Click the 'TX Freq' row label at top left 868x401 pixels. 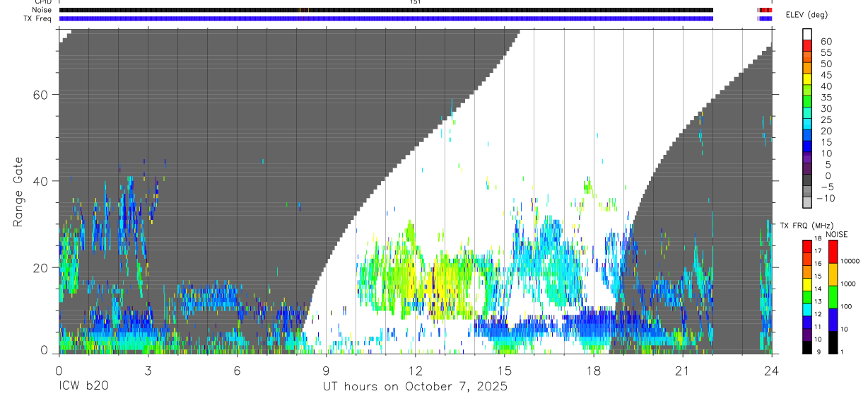(x=37, y=18)
